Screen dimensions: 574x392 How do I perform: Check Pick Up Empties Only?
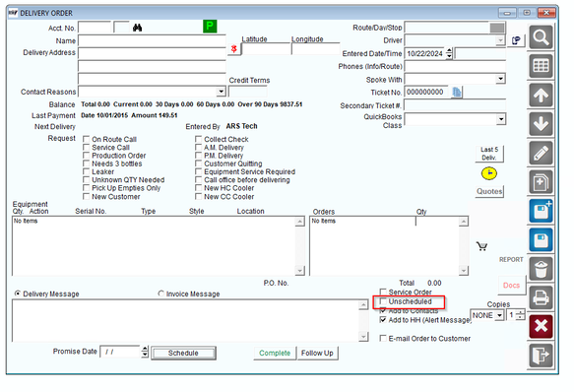[86, 187]
